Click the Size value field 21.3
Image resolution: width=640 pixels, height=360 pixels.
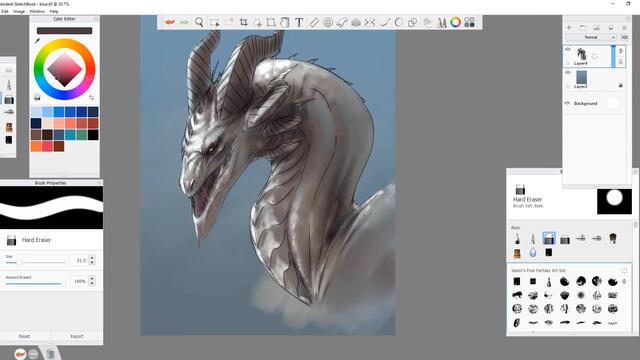(80, 260)
